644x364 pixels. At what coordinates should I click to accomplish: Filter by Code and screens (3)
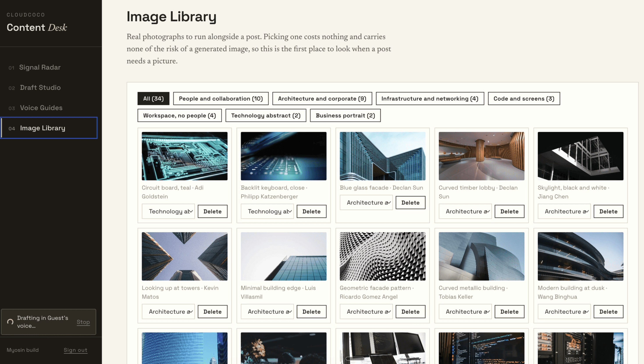524,99
